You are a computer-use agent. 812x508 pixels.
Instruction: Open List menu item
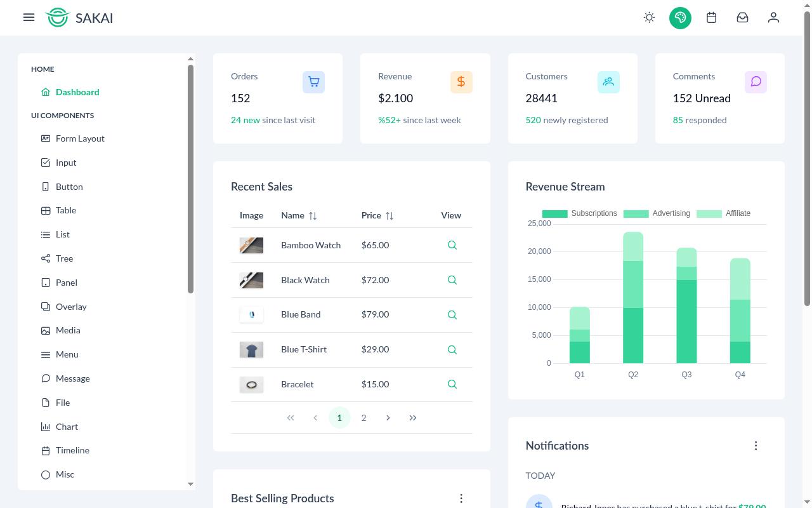click(x=107, y=234)
